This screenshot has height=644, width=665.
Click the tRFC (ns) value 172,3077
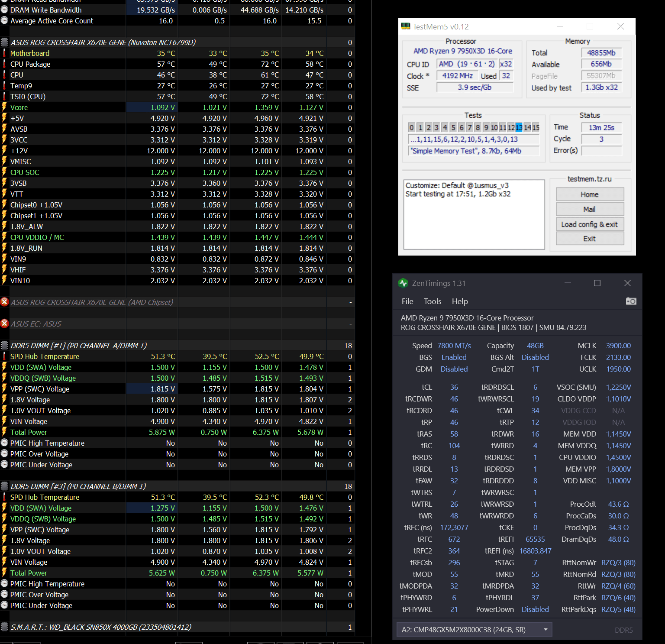click(x=454, y=527)
